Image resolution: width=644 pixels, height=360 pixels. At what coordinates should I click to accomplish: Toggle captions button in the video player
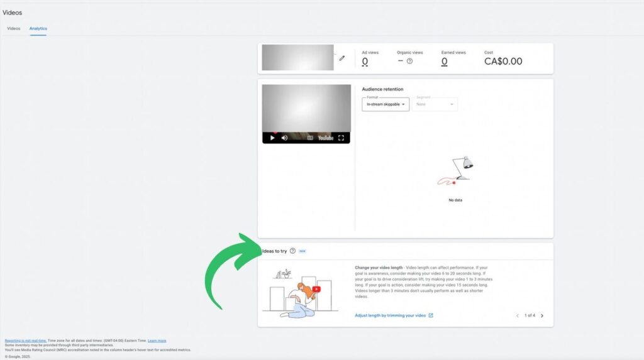tap(310, 138)
